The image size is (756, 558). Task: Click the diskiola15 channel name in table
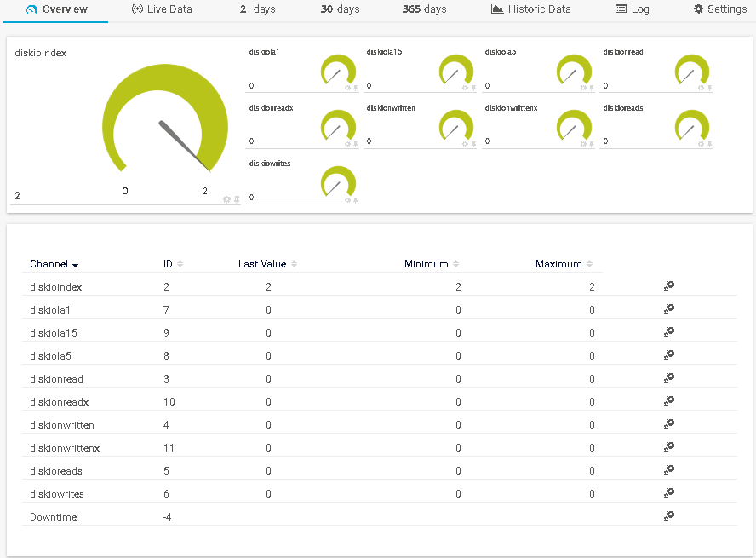click(54, 333)
